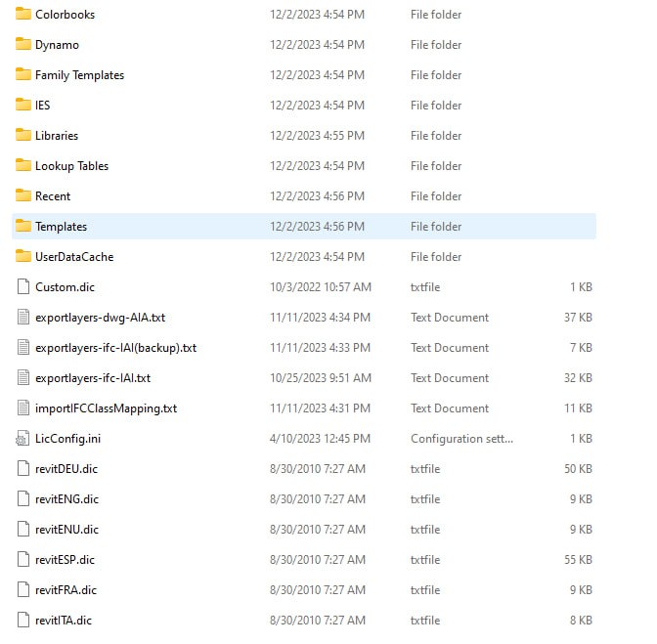This screenshot has height=644, width=657.
Task: Click the UserDataCache folder name
Action: tap(74, 257)
